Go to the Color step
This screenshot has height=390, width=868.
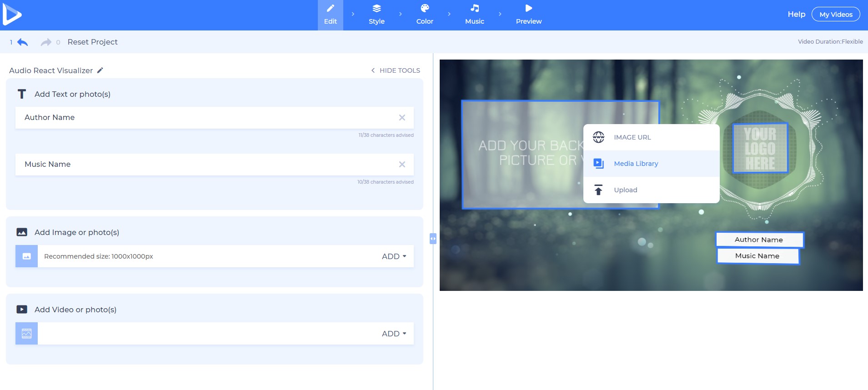coord(425,15)
